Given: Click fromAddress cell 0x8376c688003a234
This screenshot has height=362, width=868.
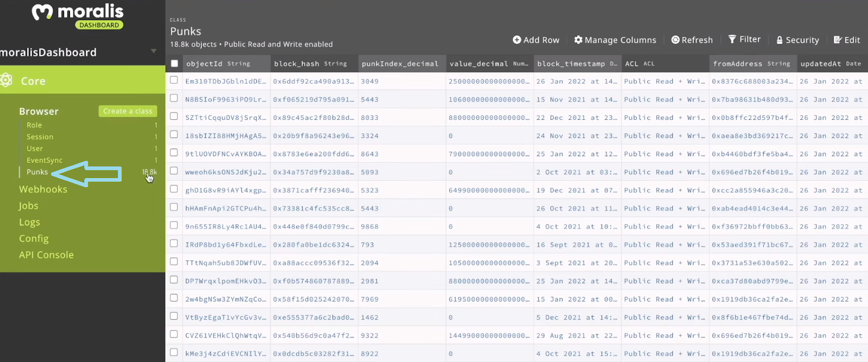Looking at the screenshot, I should click(754, 81).
